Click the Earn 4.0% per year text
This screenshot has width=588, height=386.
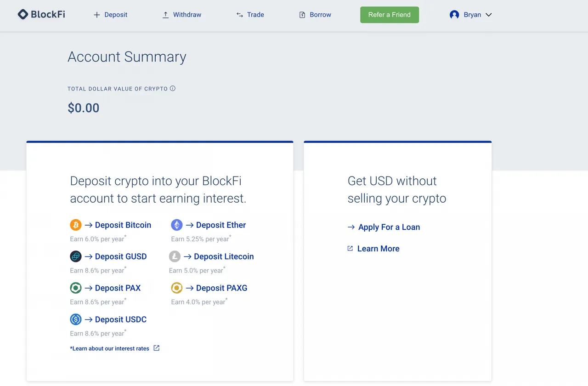coord(199,302)
